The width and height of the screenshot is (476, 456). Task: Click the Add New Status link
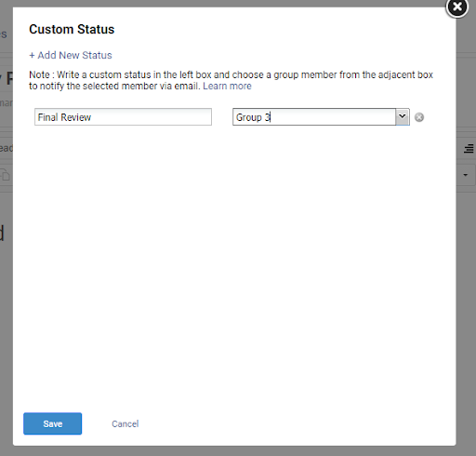coord(71,55)
